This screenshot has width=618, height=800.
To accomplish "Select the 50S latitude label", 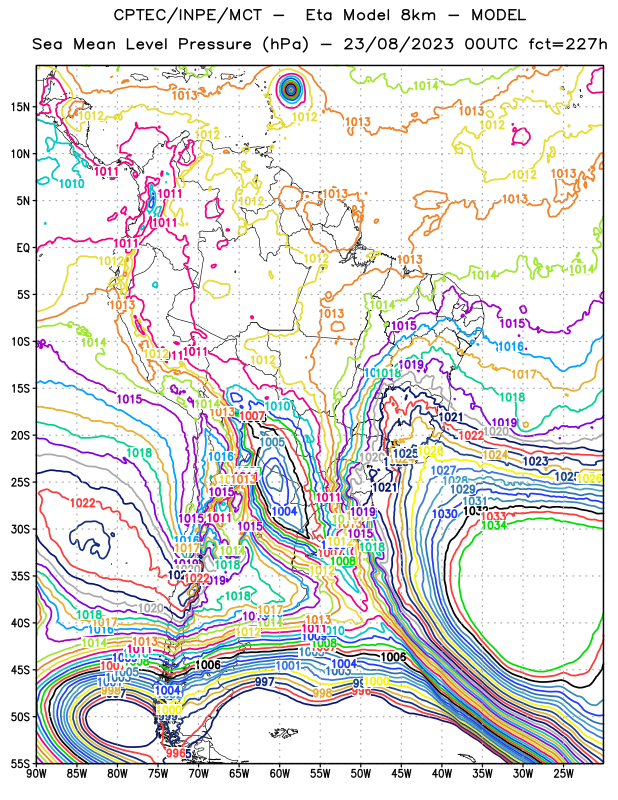I will pyautogui.click(x=20, y=717).
